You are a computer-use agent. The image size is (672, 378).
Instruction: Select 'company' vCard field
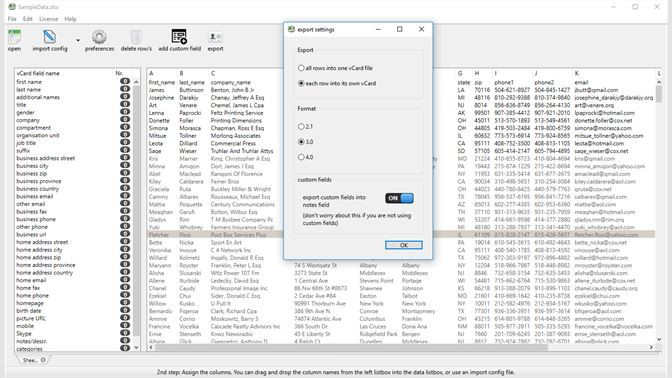[28, 120]
